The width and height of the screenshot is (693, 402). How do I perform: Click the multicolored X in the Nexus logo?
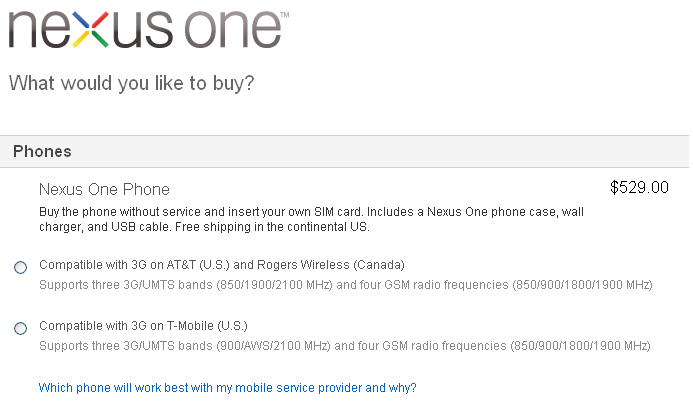[91, 29]
